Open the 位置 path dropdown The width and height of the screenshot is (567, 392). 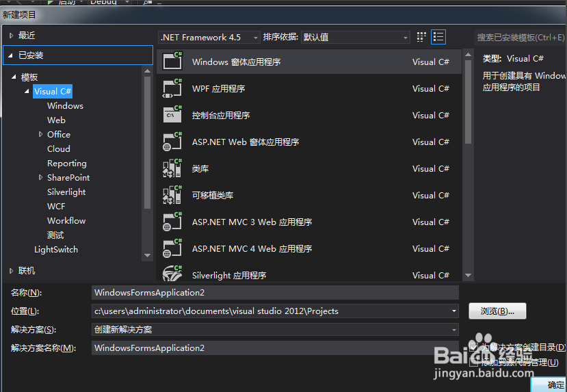pos(454,311)
